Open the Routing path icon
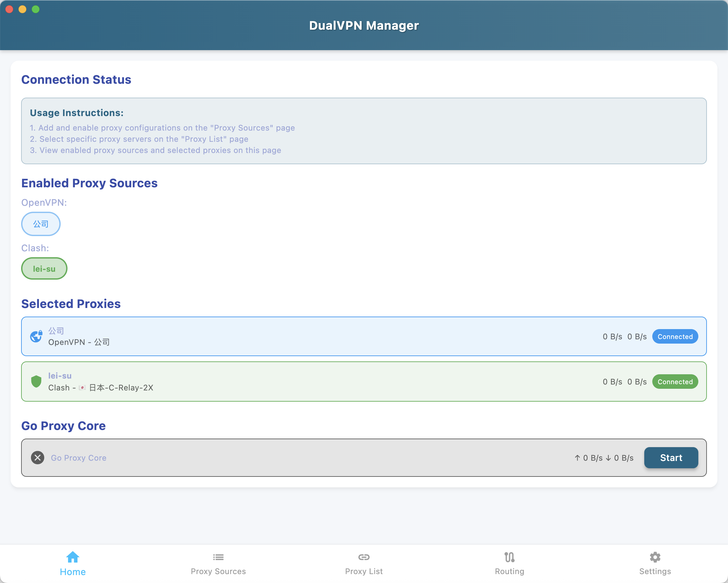Image resolution: width=728 pixels, height=583 pixels. (x=509, y=557)
